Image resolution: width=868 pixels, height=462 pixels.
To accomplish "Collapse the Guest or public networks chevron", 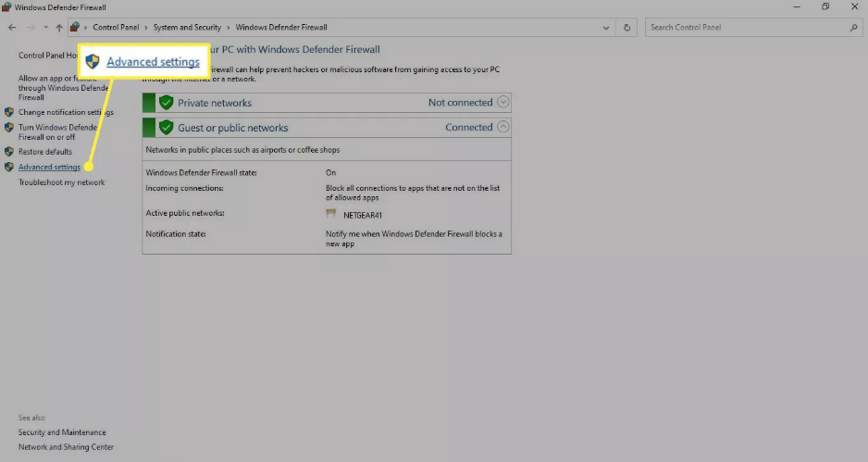I will [x=502, y=127].
